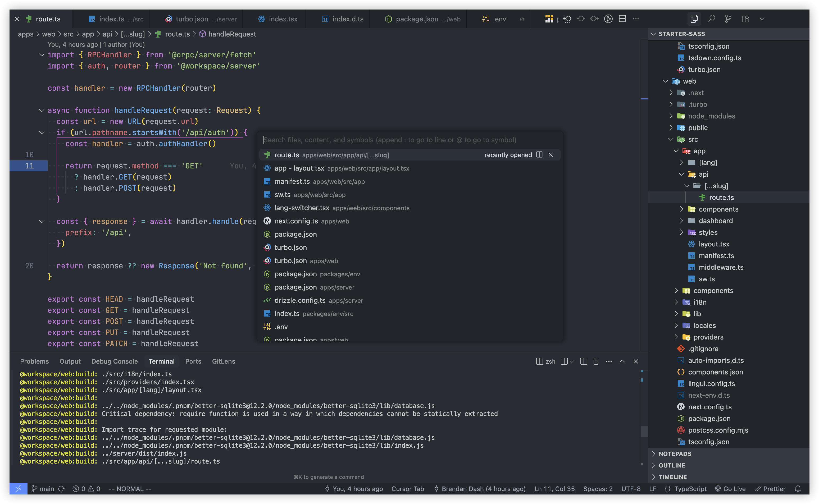Open the Extensions icon in the activity bar

click(746, 19)
